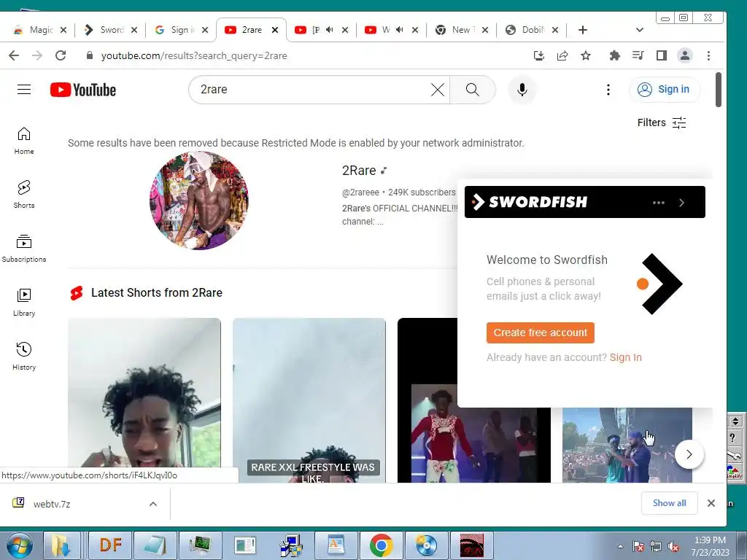Click the install app icon in the address bar
The image size is (747, 560).
point(539,55)
